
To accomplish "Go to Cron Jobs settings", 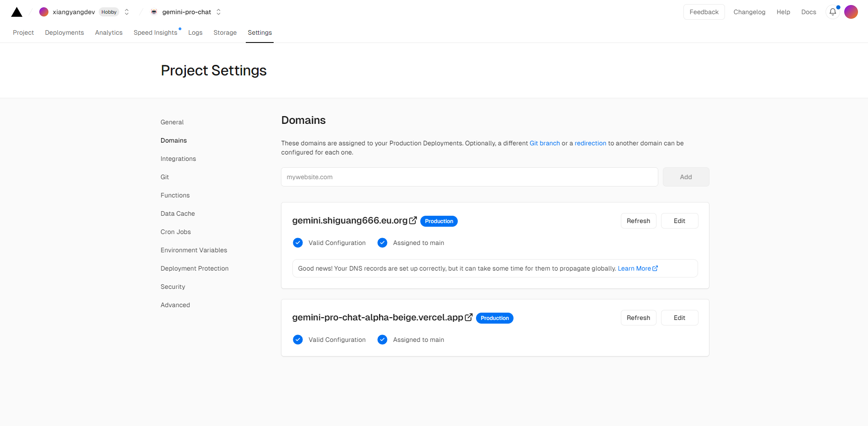I will tap(176, 232).
